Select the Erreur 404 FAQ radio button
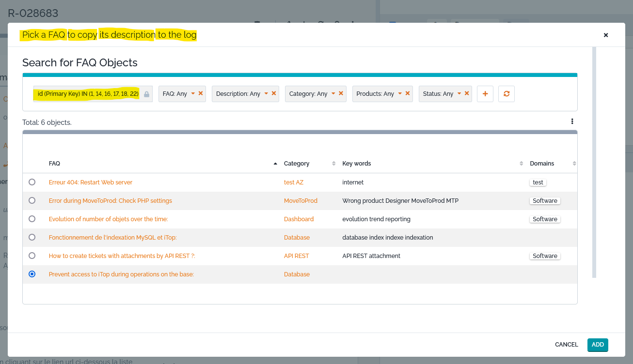633x364 pixels. 32,182
